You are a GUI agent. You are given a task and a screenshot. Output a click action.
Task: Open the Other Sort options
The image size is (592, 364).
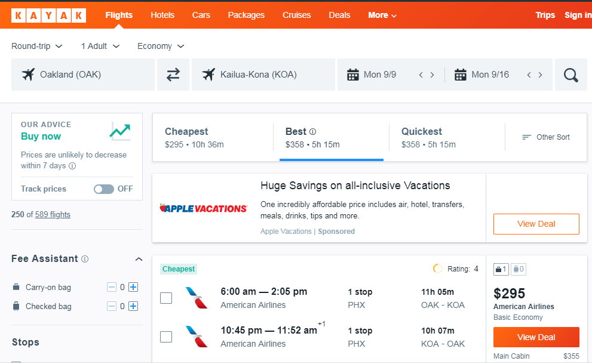[546, 137]
